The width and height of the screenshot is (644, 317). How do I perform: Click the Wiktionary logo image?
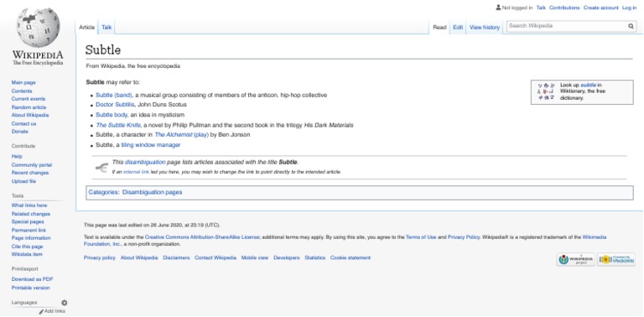[546, 91]
